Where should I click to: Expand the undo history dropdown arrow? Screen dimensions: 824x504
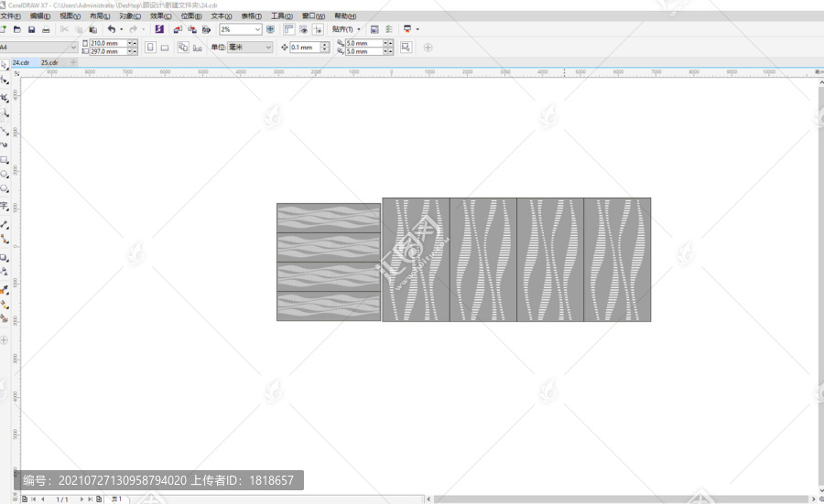point(122,29)
